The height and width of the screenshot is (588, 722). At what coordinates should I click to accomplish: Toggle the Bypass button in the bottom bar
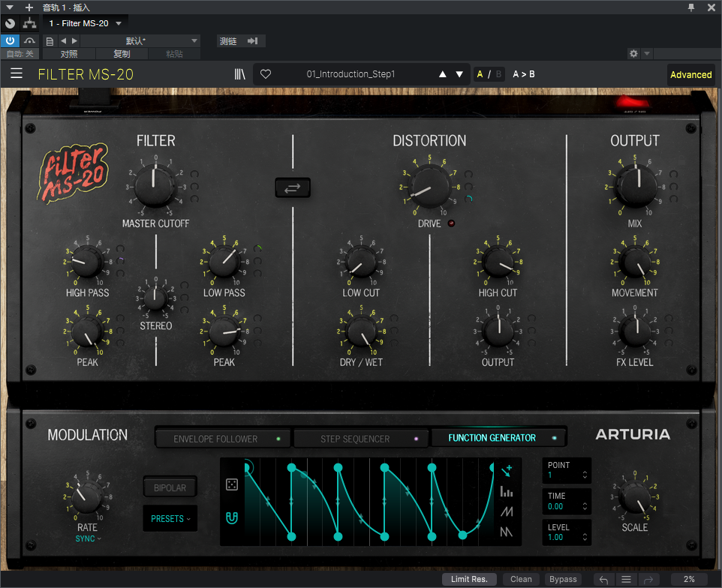(563, 580)
